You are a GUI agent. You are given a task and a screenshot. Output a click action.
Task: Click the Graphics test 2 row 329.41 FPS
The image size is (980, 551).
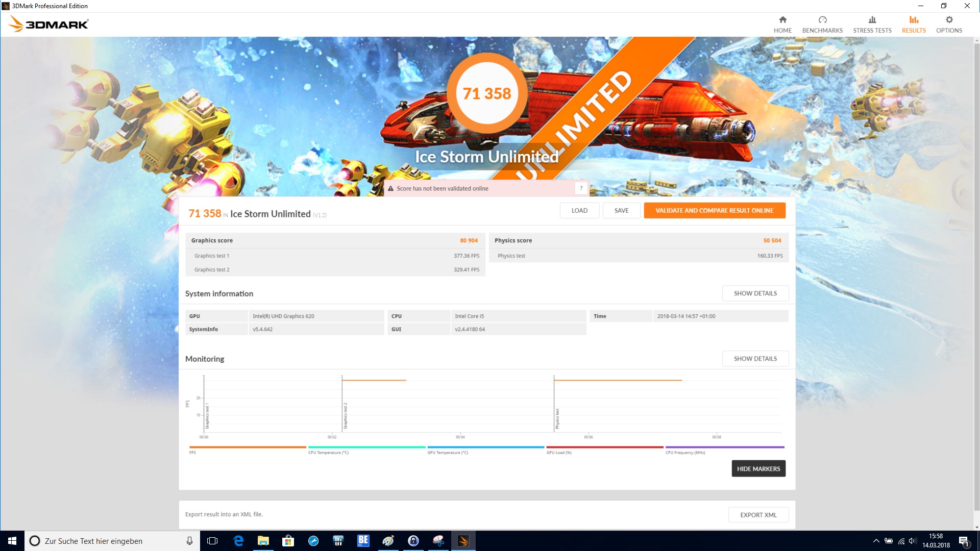click(x=336, y=269)
